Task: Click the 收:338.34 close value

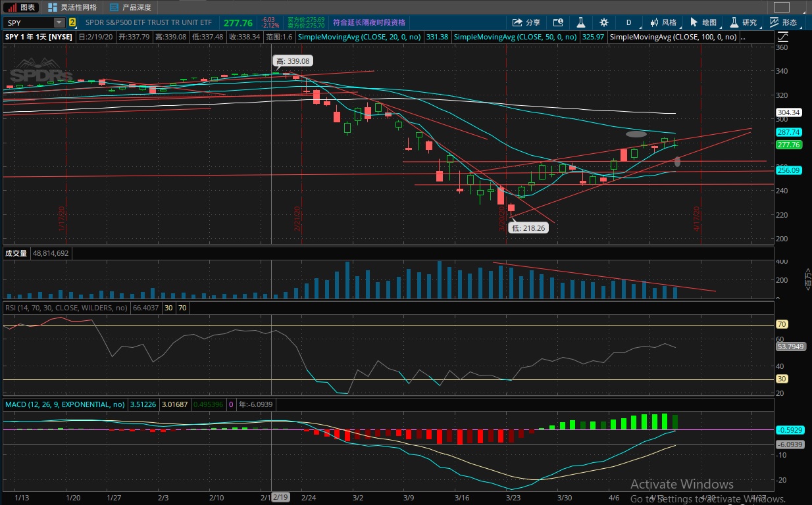Action: (x=243, y=37)
